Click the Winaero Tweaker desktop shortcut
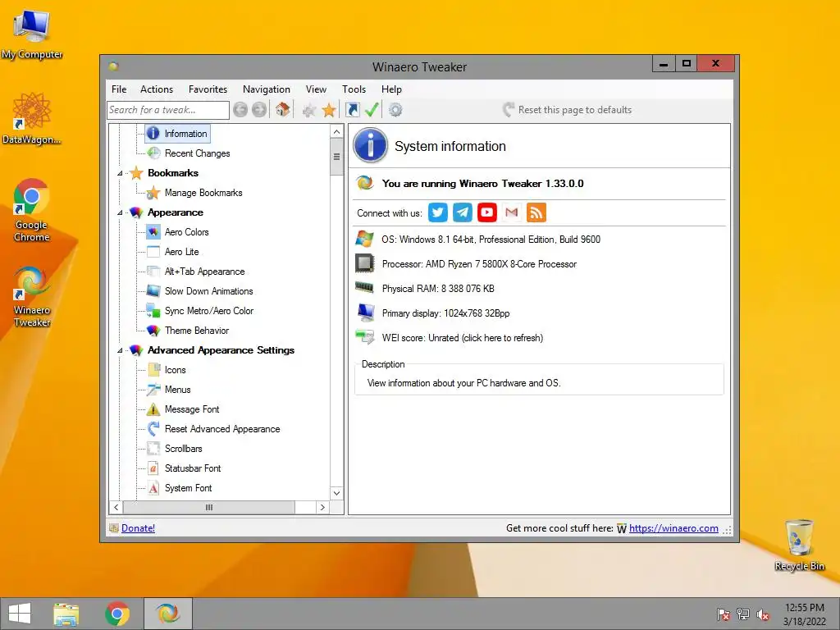Viewport: 840px width, 630px height. tap(32, 297)
